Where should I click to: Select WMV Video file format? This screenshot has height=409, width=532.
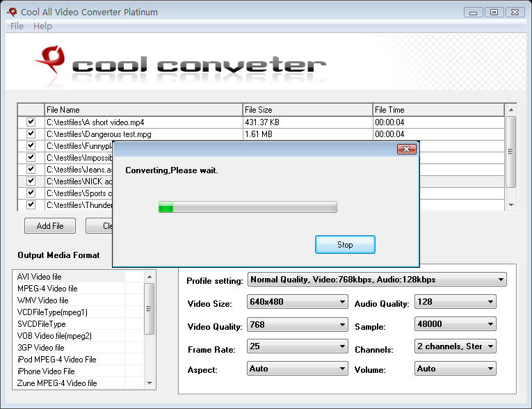(x=78, y=300)
